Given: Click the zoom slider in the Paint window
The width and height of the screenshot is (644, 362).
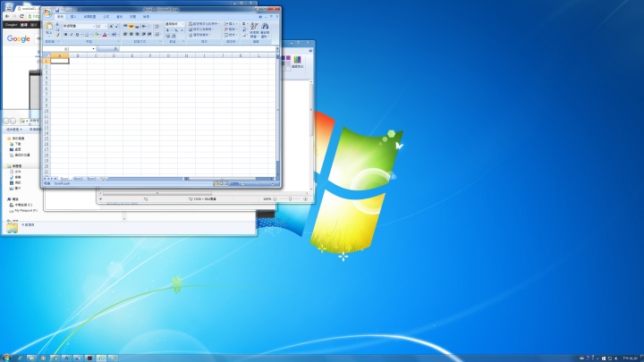Looking at the screenshot, I should [x=290, y=198].
